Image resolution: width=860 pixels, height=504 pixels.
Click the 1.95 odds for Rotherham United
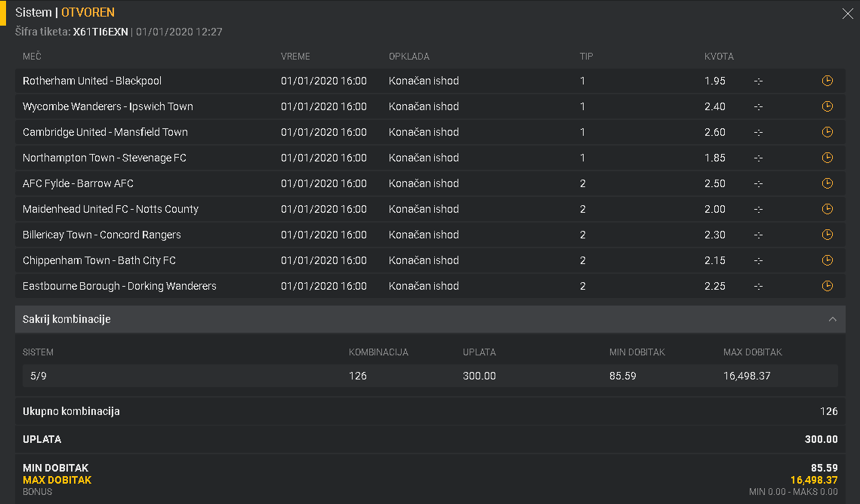coord(715,81)
